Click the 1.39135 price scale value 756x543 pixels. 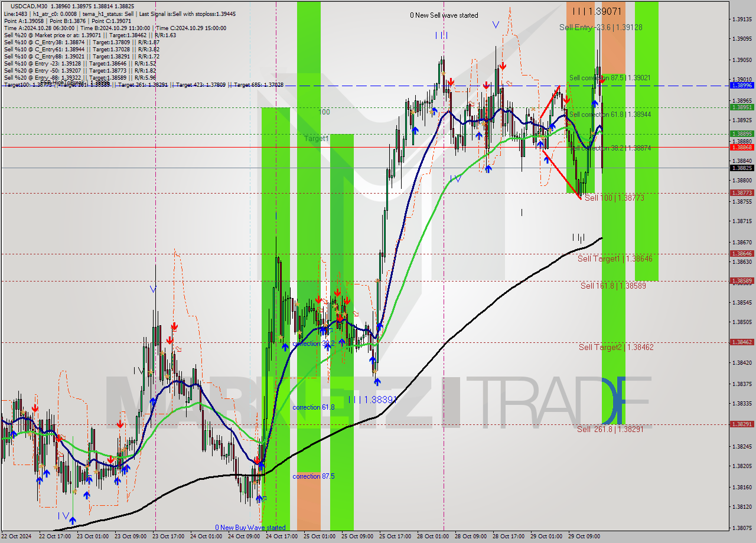point(741,19)
